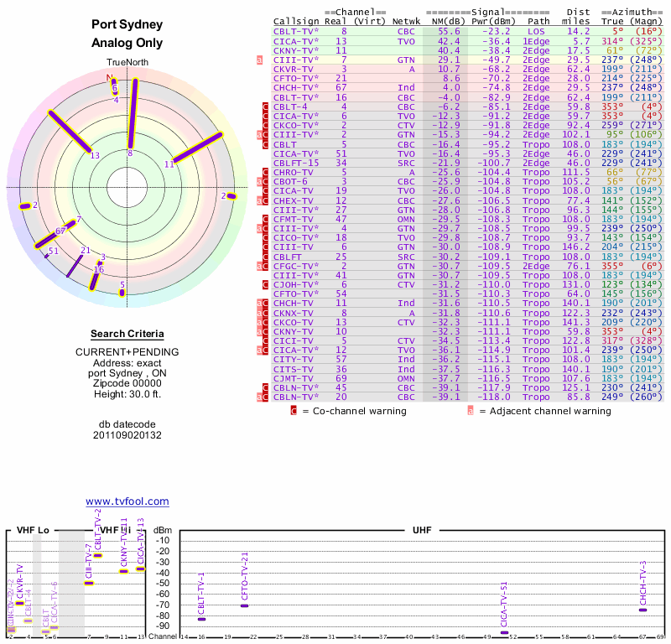This screenshot has width=671, height=644.
Task: Click the Search Criteria heading
Action: point(127,334)
